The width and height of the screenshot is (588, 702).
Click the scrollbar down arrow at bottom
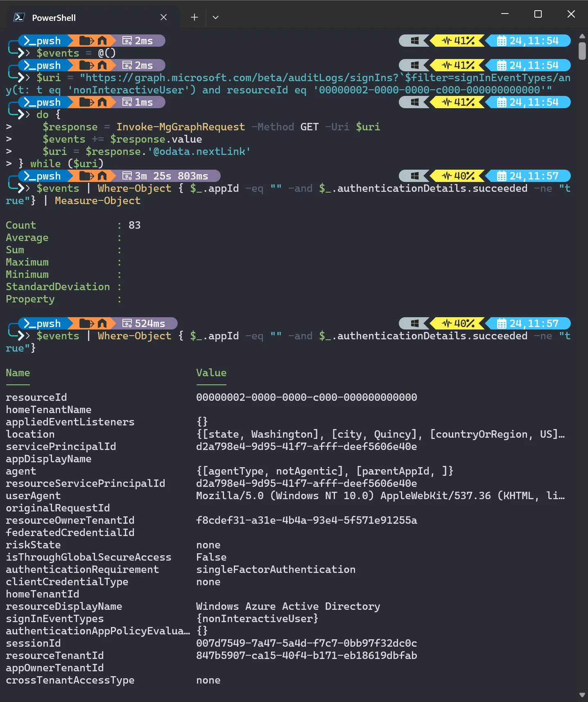click(582, 695)
